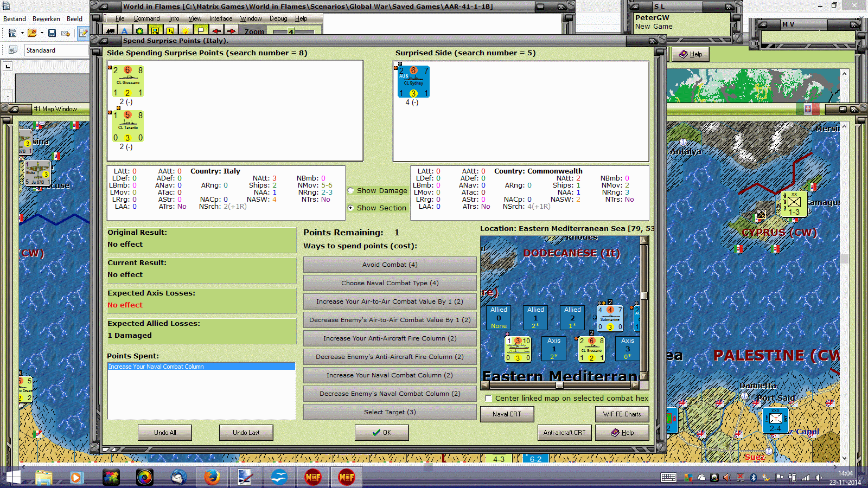Viewport: 868px width, 488px height.
Task: Toggle Center linked map on selected combat hex
Action: tap(489, 399)
